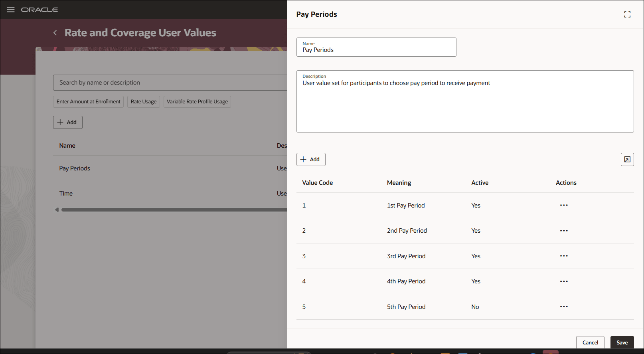This screenshot has height=354, width=644.
Task: Click the Name input field in the panel
Action: click(376, 47)
